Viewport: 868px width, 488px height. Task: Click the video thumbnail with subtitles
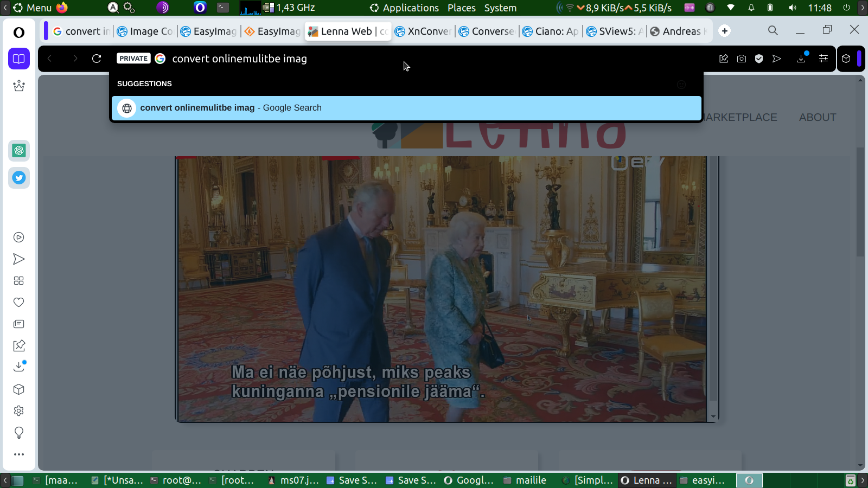442,289
